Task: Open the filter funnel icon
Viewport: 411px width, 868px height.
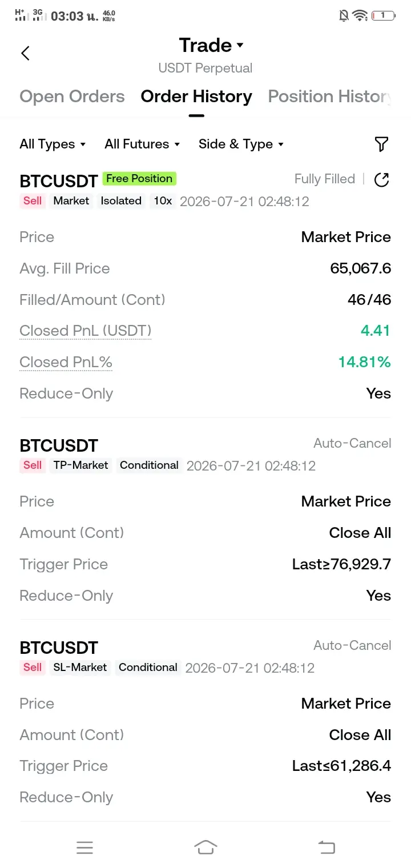Action: [381, 144]
